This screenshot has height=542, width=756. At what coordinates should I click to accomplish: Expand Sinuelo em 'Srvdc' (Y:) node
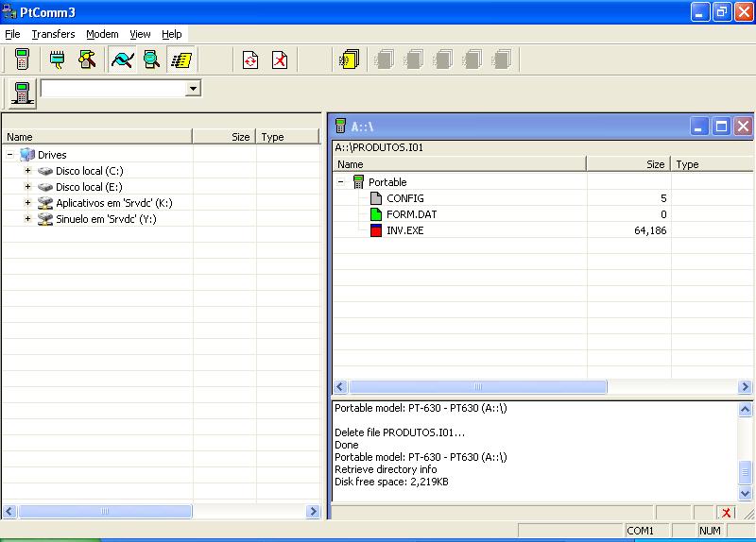click(28, 218)
